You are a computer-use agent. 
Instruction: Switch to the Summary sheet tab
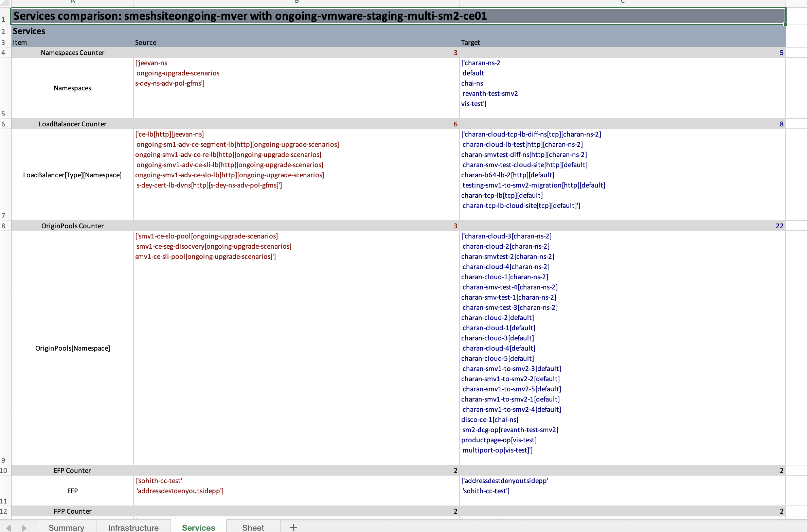click(x=66, y=527)
